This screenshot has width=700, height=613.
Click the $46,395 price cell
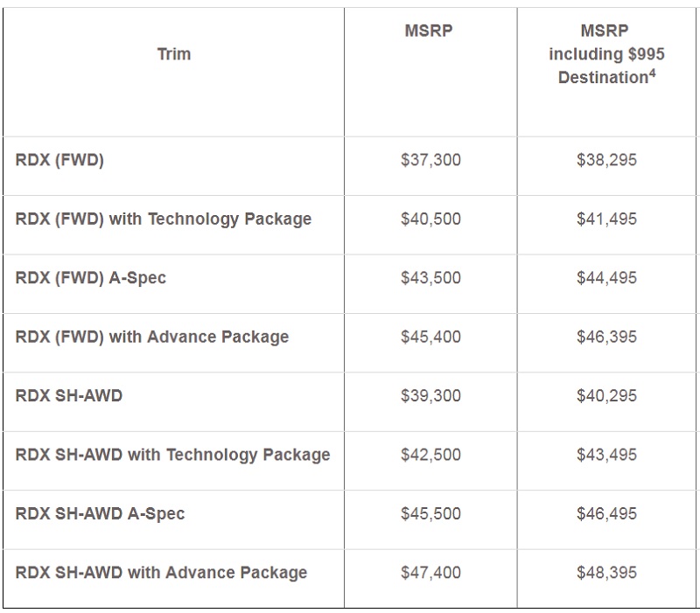[x=606, y=337]
